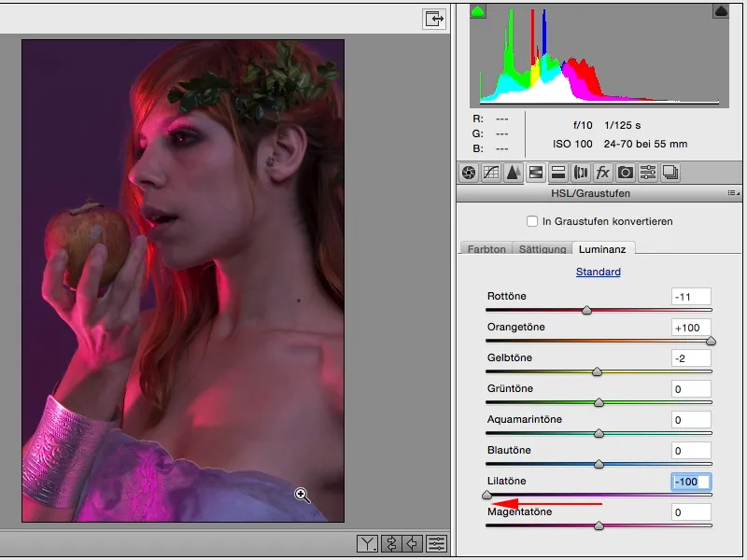The image size is (747, 560).
Task: Click the Magentatöne slider handle
Action: pos(599,526)
